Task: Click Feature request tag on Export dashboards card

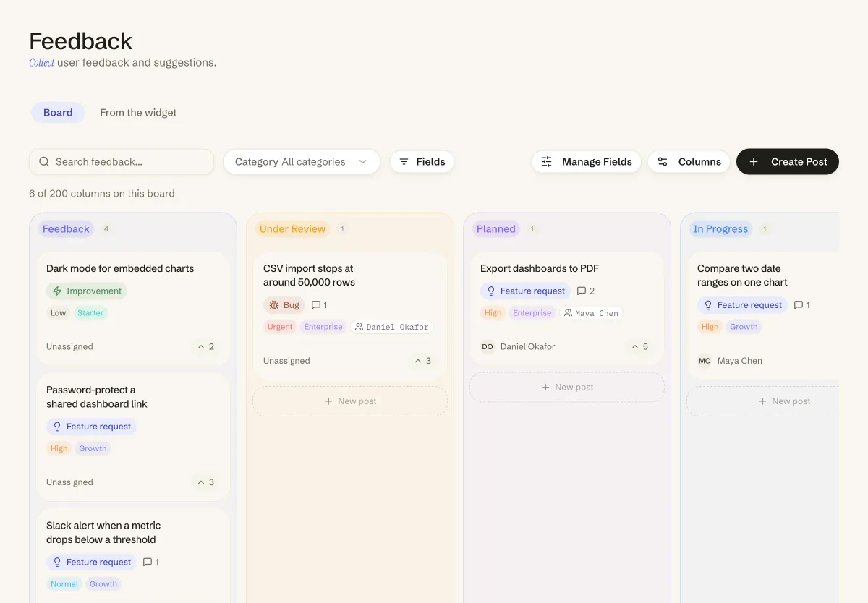Action: click(525, 291)
